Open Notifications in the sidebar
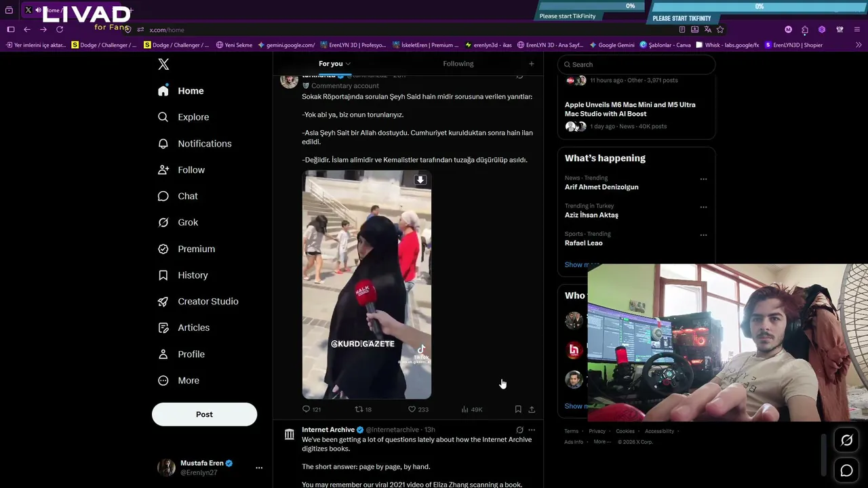 pos(195,144)
